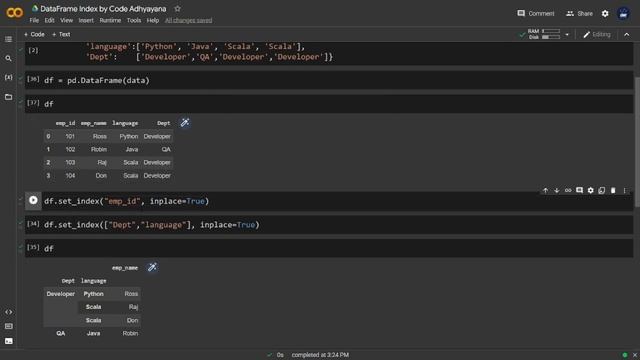The width and height of the screenshot is (640, 360).
Task: Click the 'Python' index in second table
Action: click(x=93, y=294)
